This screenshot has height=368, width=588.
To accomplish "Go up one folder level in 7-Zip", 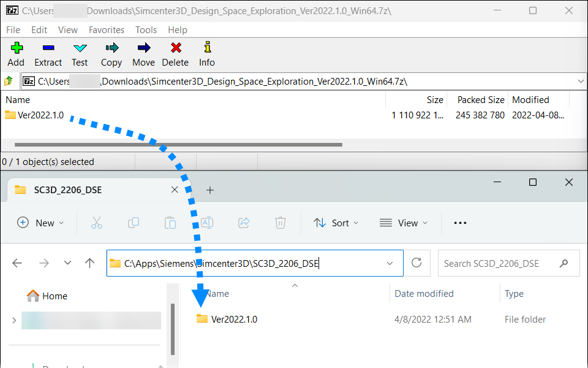I will (9, 81).
